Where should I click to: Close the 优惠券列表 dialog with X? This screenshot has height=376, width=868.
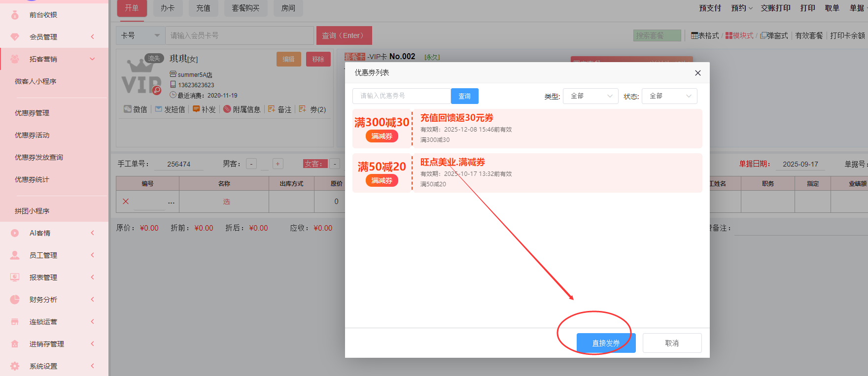point(697,73)
